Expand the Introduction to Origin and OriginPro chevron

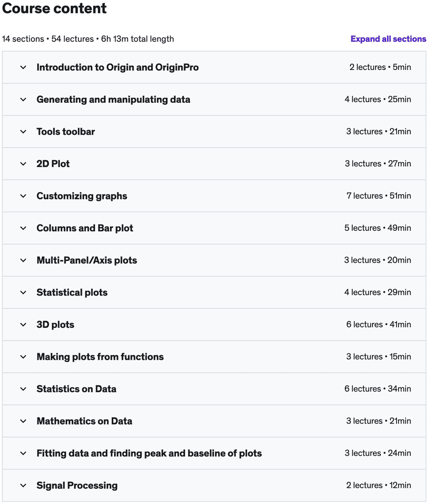23,68
